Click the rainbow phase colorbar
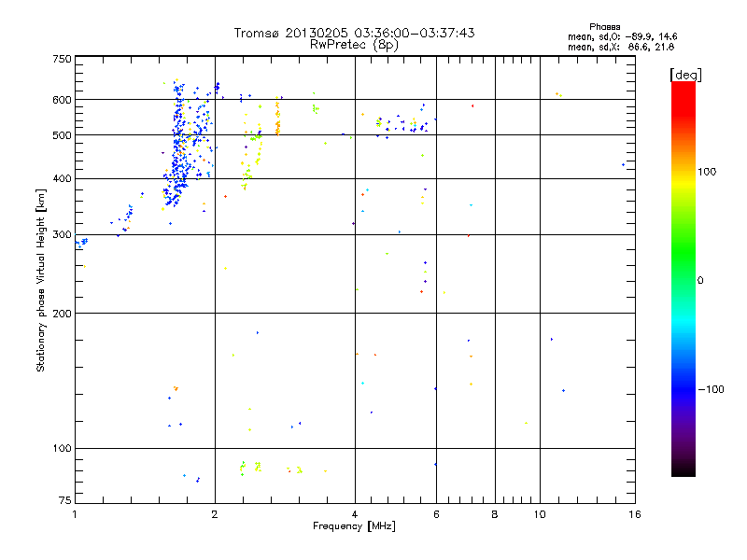 point(684,278)
